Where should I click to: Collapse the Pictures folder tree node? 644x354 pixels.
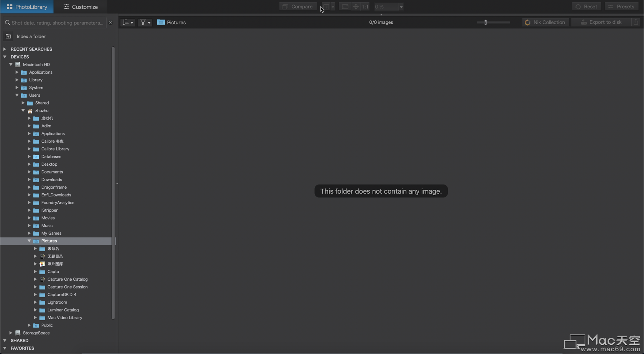[x=29, y=241]
